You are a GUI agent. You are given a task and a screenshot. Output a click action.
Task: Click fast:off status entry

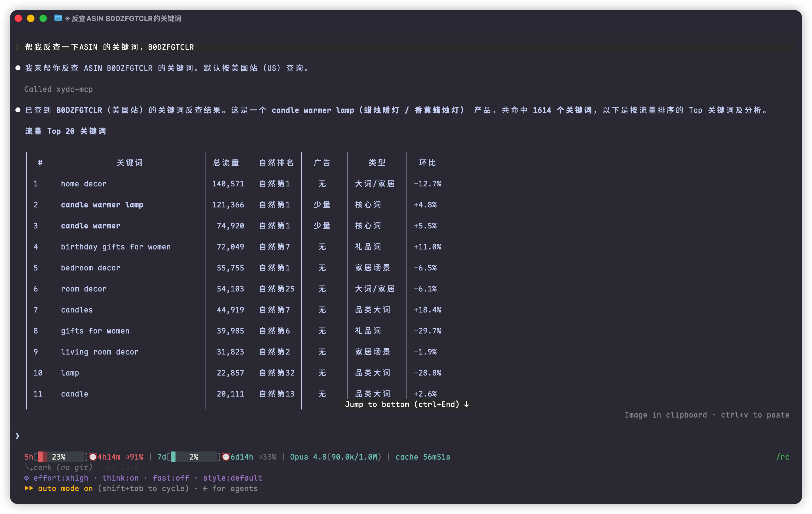pyautogui.click(x=171, y=478)
